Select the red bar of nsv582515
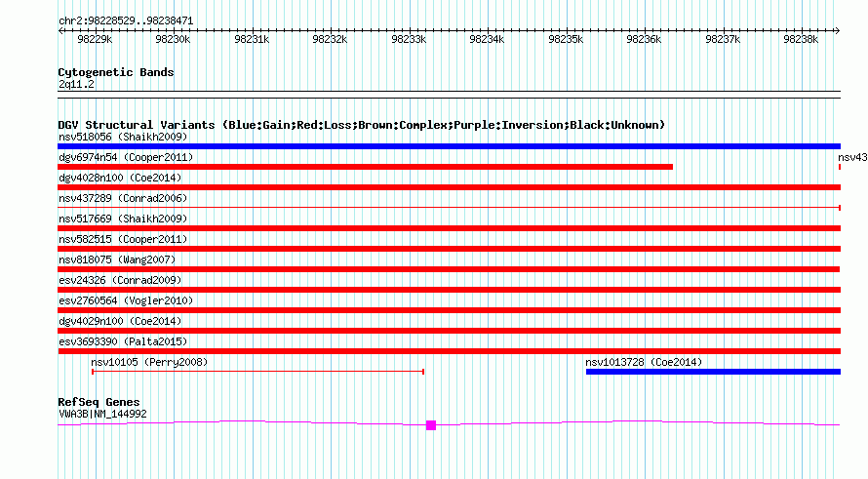The image size is (868, 479). [449, 249]
